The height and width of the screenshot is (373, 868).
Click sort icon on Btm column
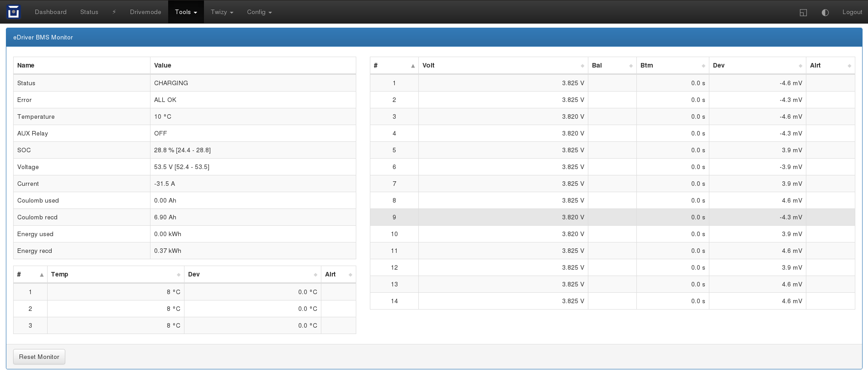[703, 66]
